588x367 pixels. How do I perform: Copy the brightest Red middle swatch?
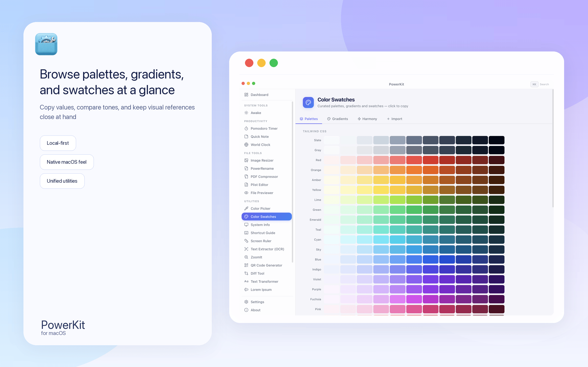[414, 160]
